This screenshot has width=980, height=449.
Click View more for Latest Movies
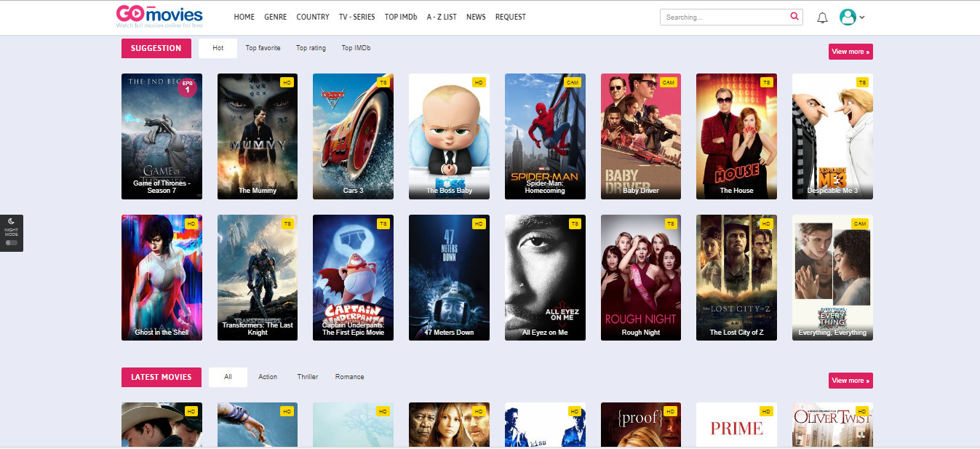pyautogui.click(x=850, y=381)
